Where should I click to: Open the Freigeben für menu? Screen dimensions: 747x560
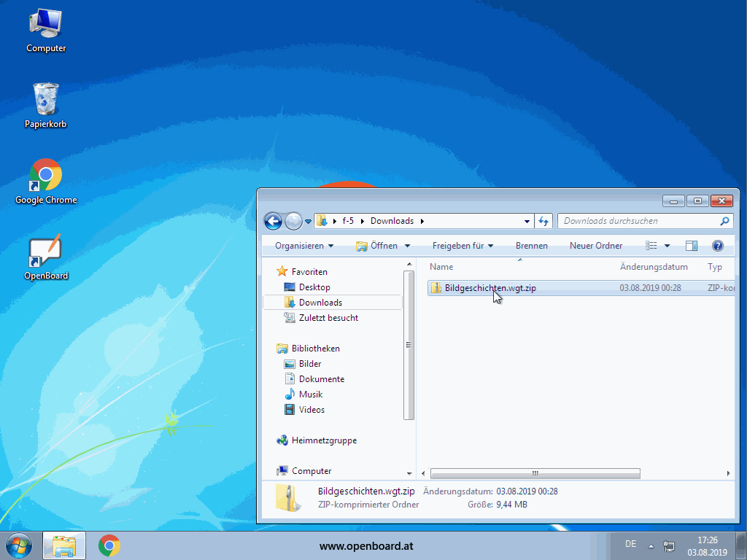tap(462, 246)
